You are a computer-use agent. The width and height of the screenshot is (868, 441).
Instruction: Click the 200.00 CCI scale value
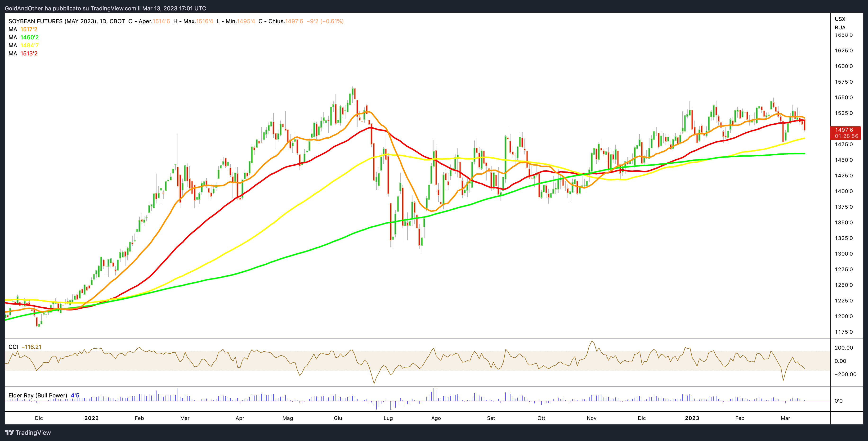tap(844, 348)
